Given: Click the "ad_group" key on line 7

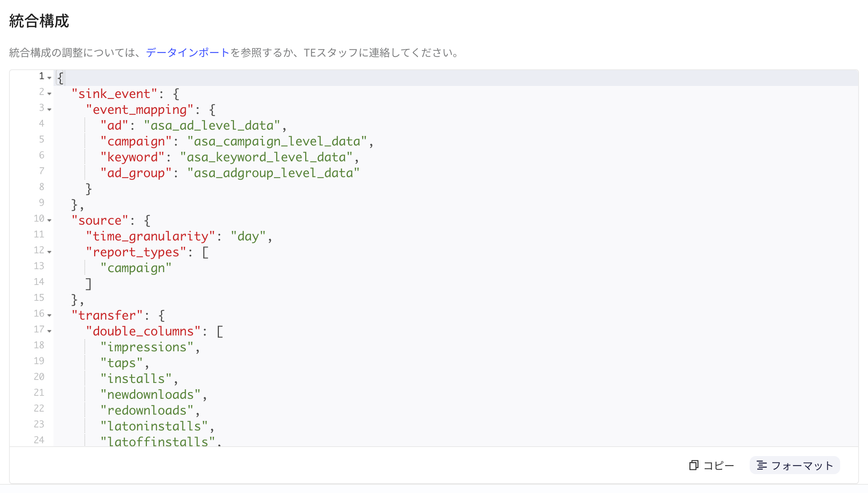Looking at the screenshot, I should (136, 173).
